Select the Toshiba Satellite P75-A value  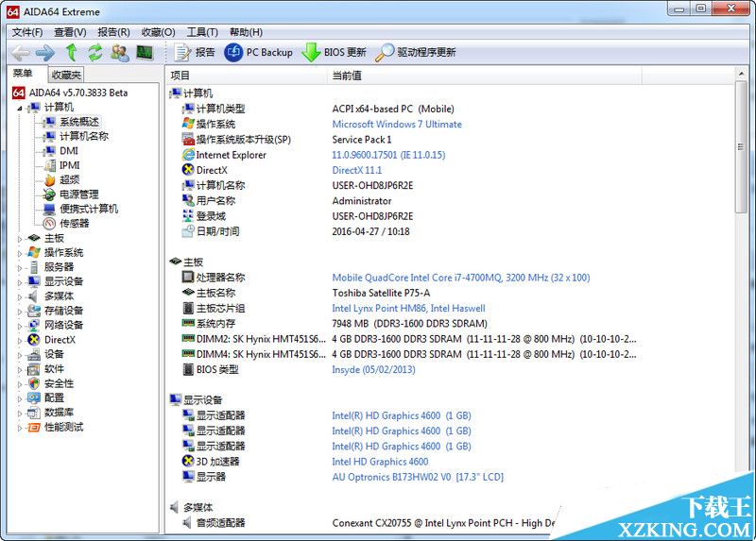(x=381, y=293)
